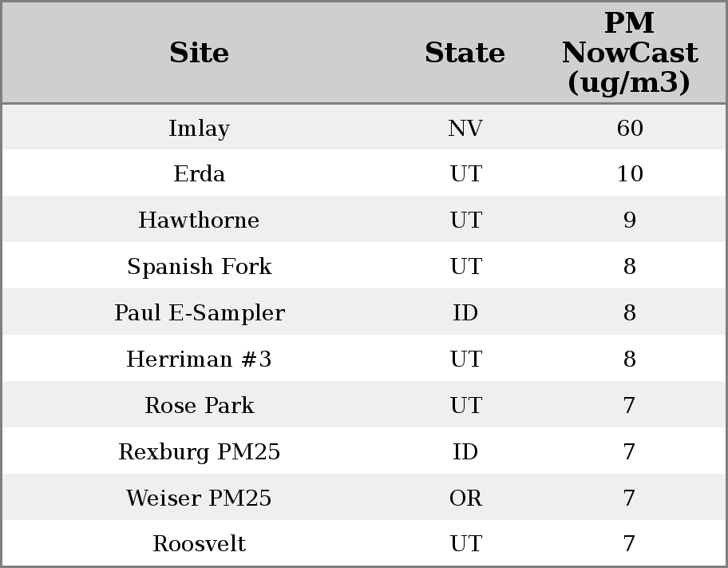
Task: Click the PM value 10 for Erda
Action: [x=629, y=174]
